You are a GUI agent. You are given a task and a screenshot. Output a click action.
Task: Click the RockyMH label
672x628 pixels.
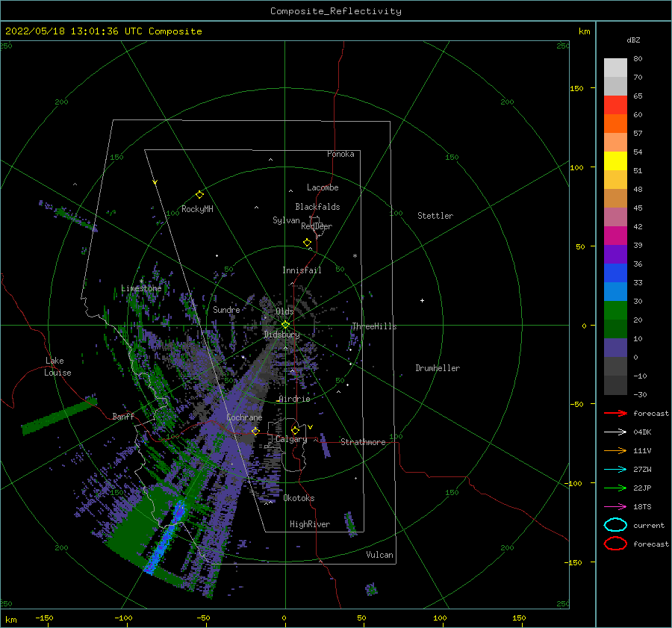[197, 209]
